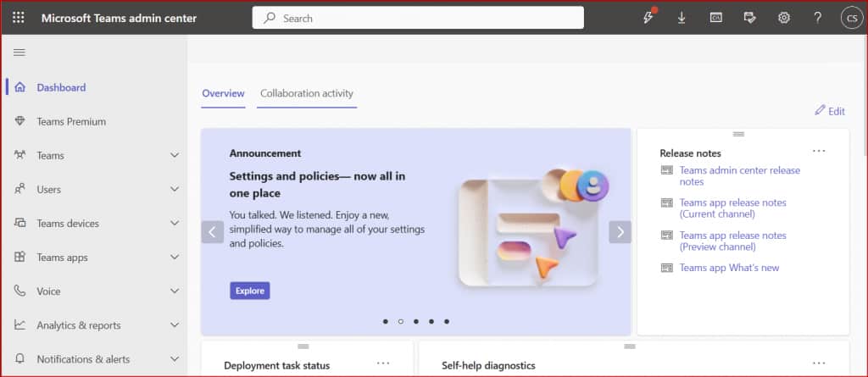The width and height of the screenshot is (868, 377).
Task: Expand the Analytics & reports chevron
Action: [x=175, y=325]
